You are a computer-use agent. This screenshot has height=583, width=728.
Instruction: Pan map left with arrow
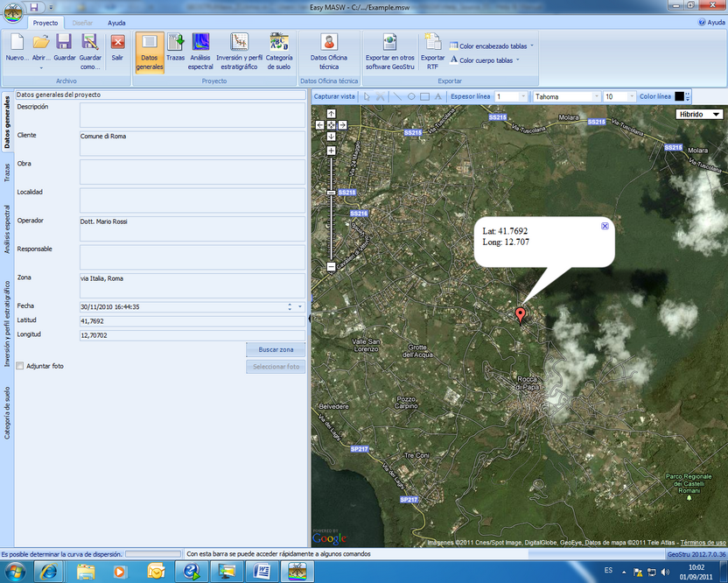(320, 125)
